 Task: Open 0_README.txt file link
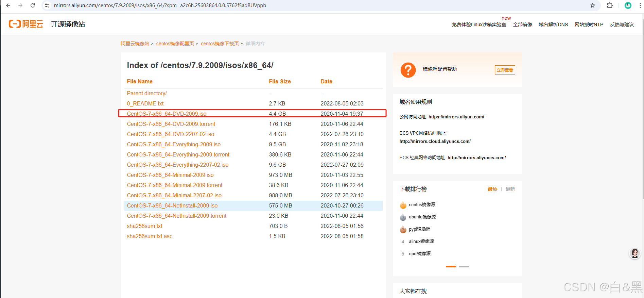click(x=145, y=103)
